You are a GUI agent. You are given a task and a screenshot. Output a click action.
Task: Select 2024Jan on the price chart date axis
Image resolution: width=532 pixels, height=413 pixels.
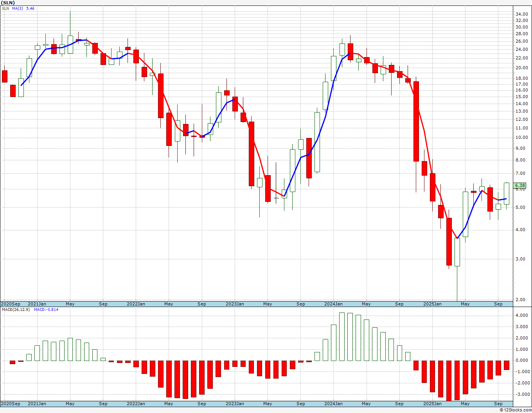pyautogui.click(x=333, y=304)
